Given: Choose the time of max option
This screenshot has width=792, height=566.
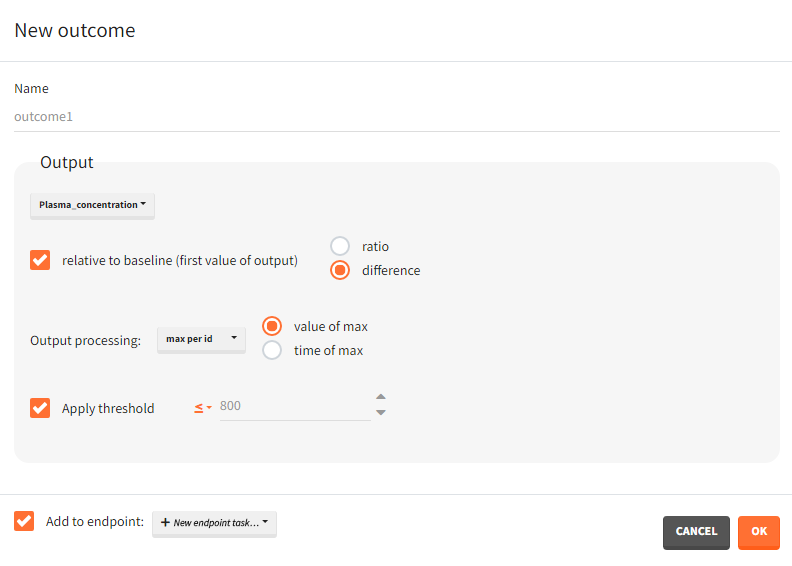Looking at the screenshot, I should [271, 350].
